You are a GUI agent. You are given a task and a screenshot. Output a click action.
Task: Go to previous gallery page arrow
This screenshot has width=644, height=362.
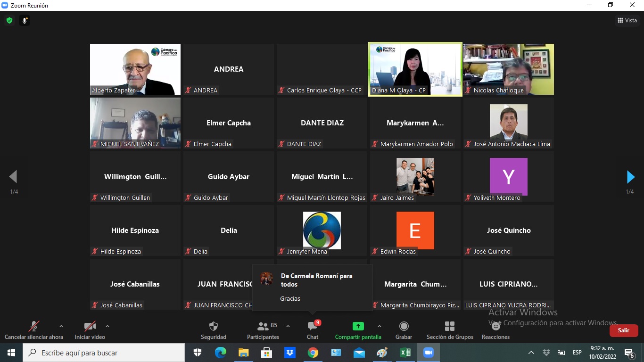13,177
